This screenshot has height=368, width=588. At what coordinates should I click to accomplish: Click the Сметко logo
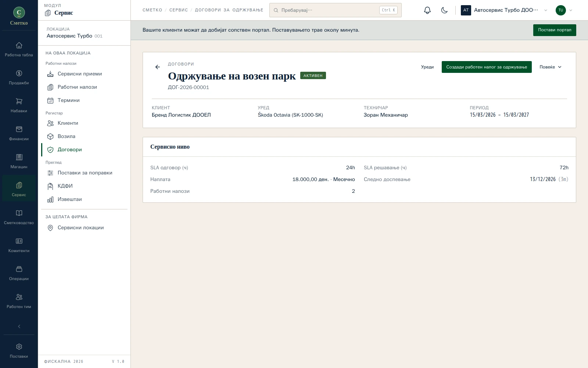(x=19, y=16)
